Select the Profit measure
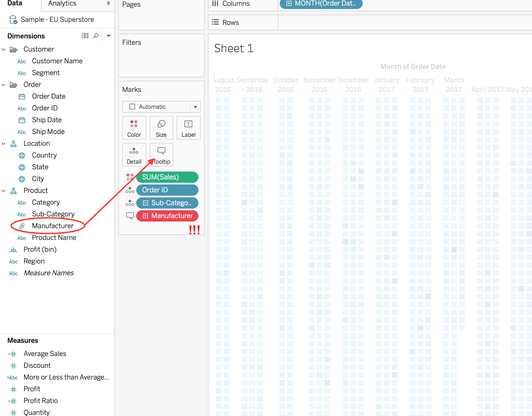This screenshot has height=416, width=532. click(x=32, y=389)
